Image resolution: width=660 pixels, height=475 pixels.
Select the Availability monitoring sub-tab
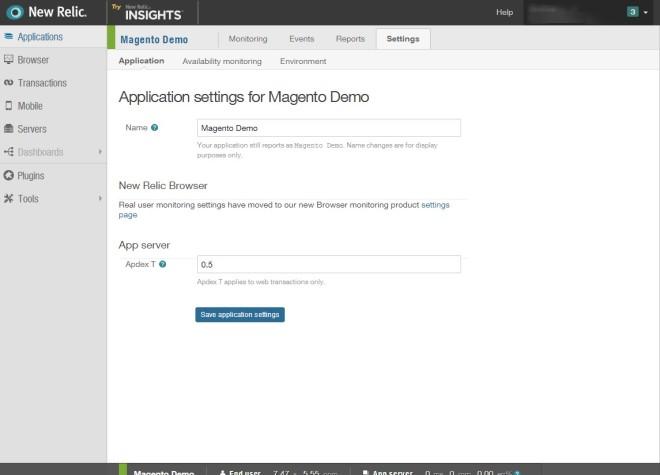[x=221, y=61]
